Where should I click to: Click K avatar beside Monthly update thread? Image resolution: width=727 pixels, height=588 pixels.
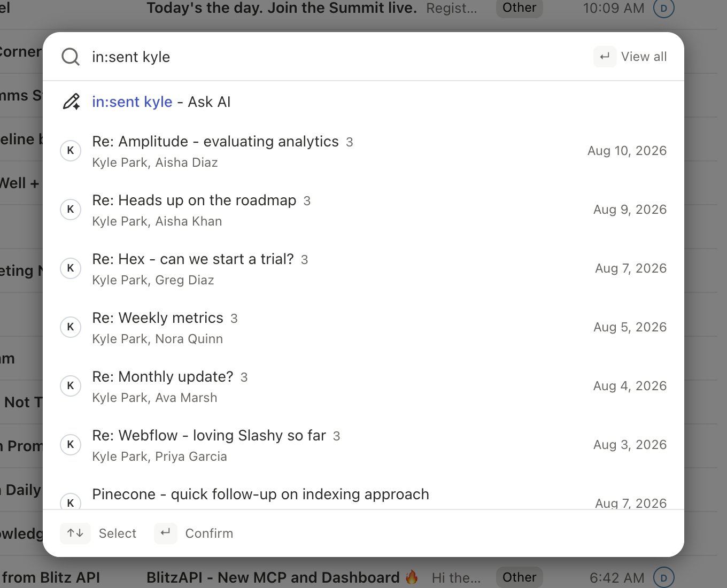point(71,386)
